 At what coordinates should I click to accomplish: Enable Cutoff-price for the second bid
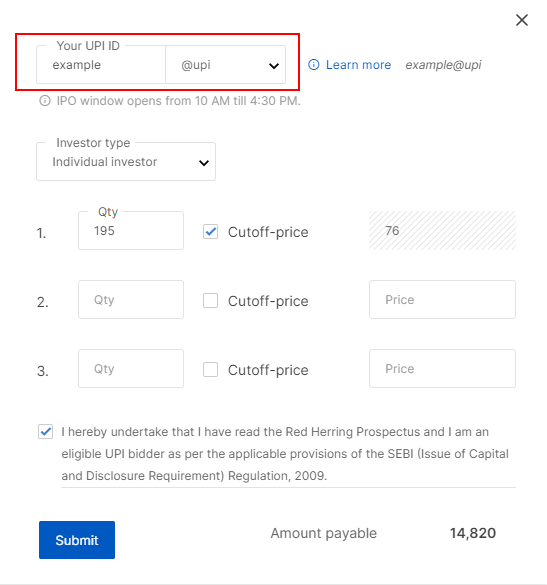coord(210,300)
